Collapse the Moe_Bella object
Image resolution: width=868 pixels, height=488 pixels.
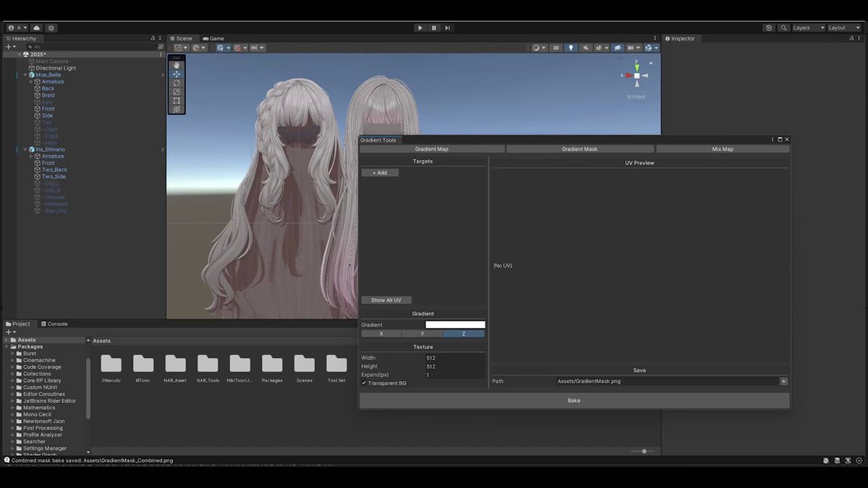click(x=24, y=74)
